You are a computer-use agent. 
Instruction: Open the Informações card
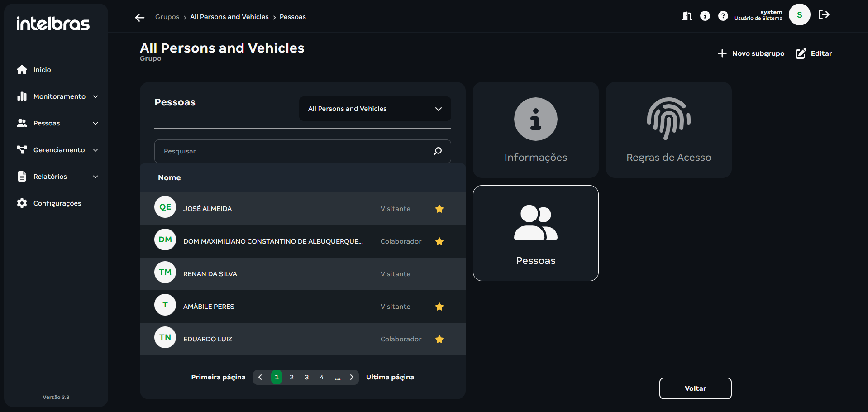[535, 130]
